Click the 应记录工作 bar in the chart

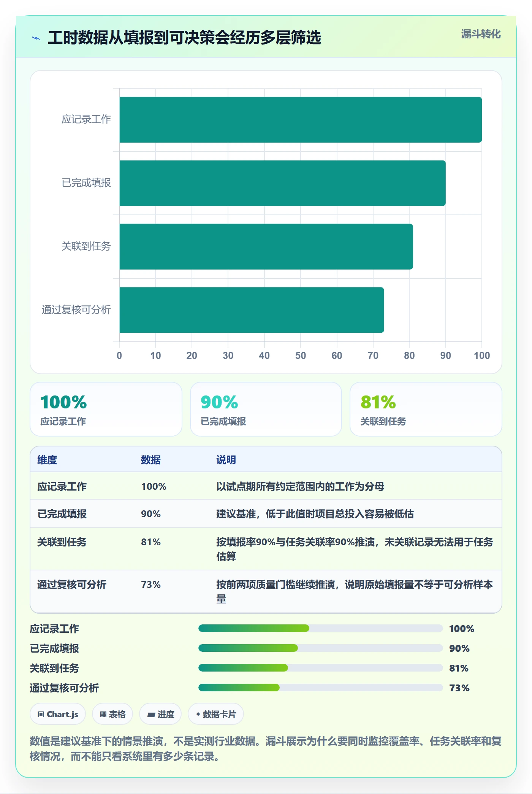tap(301, 120)
